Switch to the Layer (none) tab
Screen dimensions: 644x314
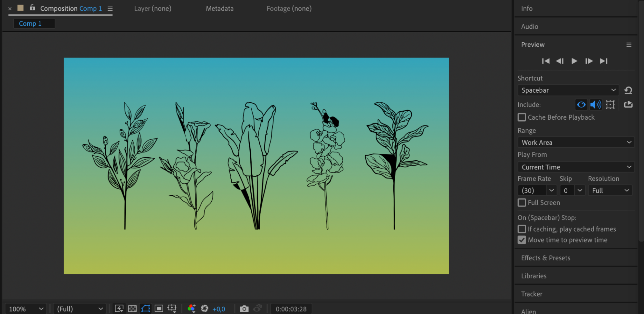pyautogui.click(x=153, y=9)
